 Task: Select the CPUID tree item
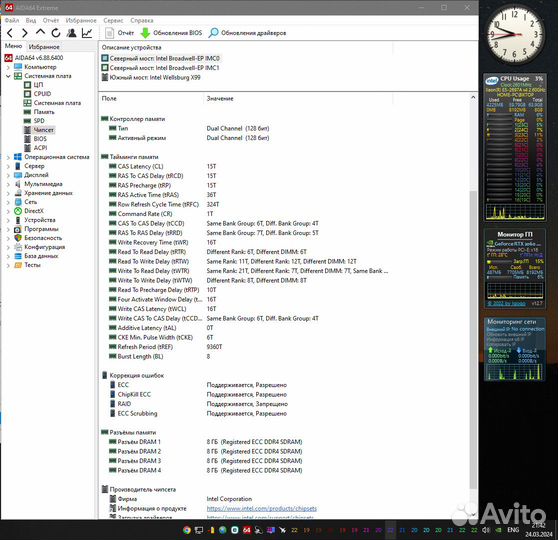tap(42, 94)
